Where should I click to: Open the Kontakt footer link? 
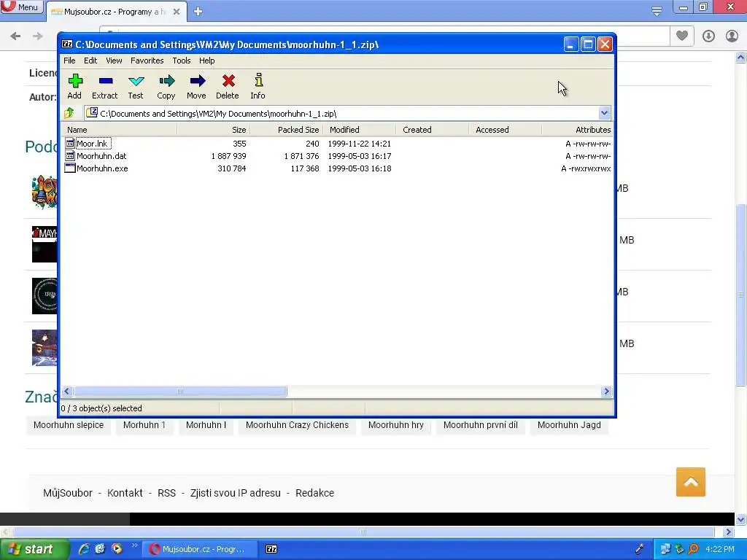(x=125, y=493)
